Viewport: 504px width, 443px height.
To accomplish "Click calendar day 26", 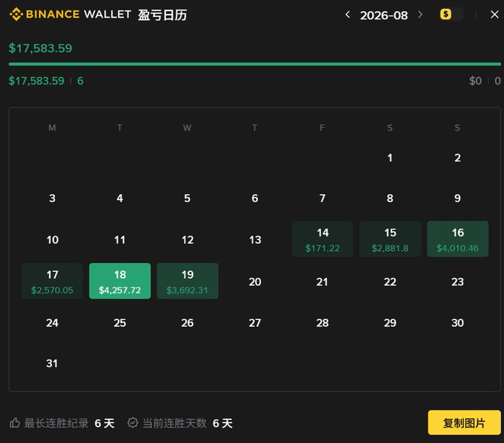I will click(188, 322).
